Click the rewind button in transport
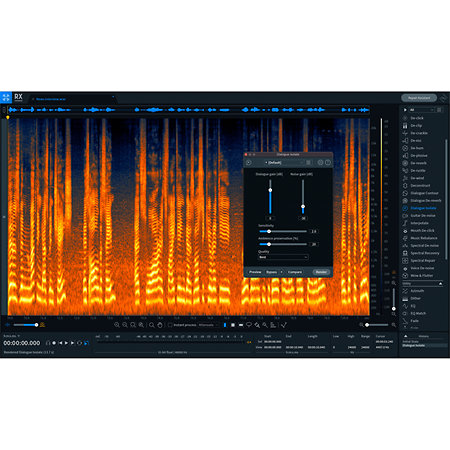Viewport: 450px width, 450px height. (x=60, y=343)
